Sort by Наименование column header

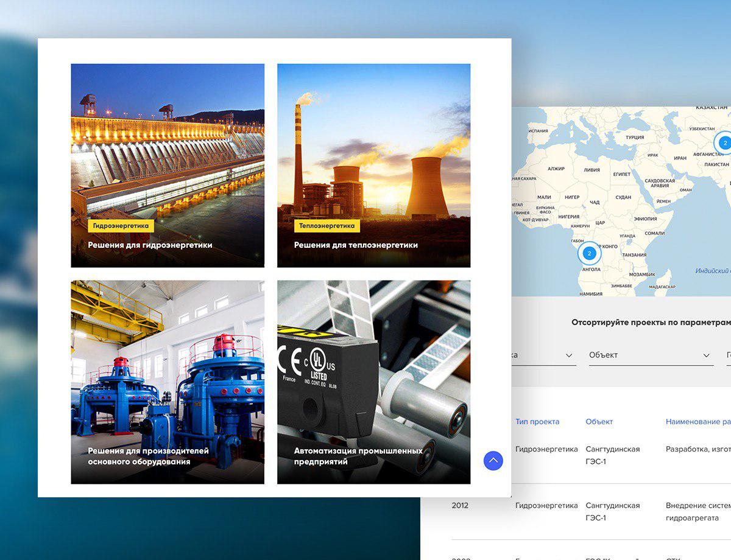click(698, 421)
